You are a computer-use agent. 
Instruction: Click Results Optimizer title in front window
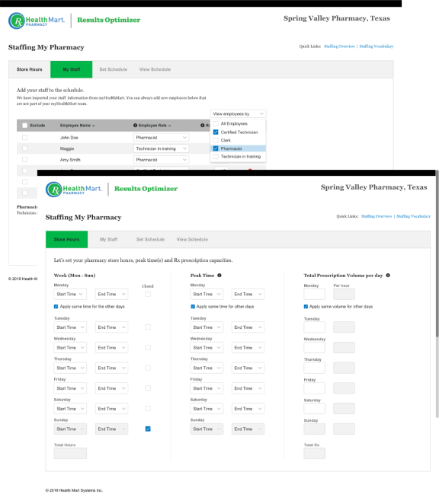tap(146, 189)
